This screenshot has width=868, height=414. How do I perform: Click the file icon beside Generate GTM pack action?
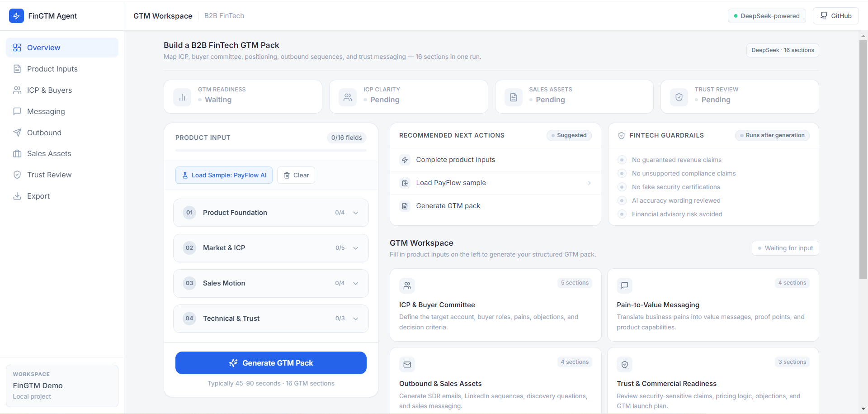tap(405, 206)
